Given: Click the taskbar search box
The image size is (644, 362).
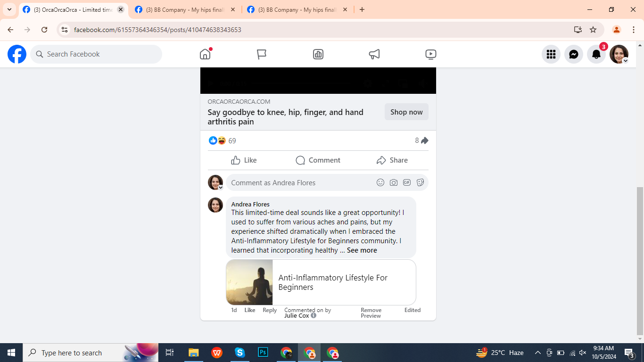Looking at the screenshot, I should point(91,353).
